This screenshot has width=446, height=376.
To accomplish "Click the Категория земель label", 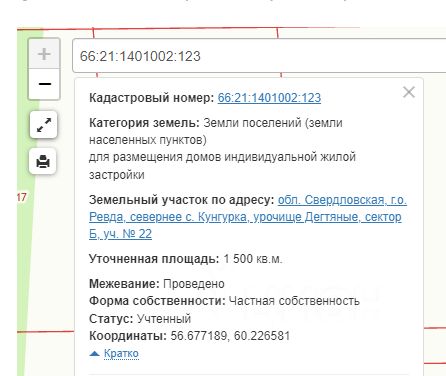I will [144, 123].
